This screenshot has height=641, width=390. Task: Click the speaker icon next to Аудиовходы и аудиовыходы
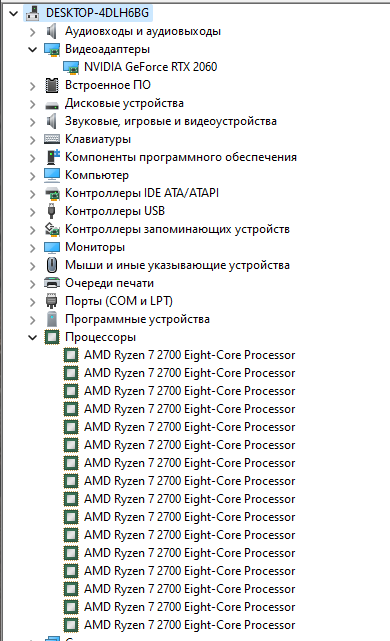pos(52,31)
